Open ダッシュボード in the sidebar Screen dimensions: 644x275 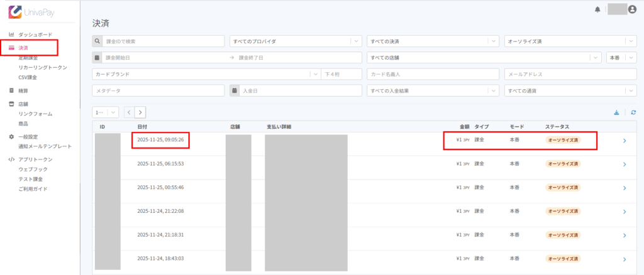pyautogui.click(x=39, y=35)
